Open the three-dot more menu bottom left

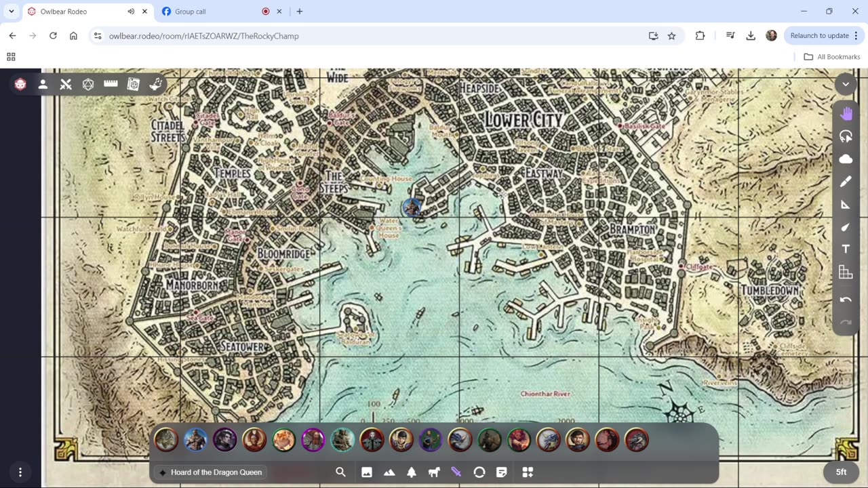[x=20, y=472]
